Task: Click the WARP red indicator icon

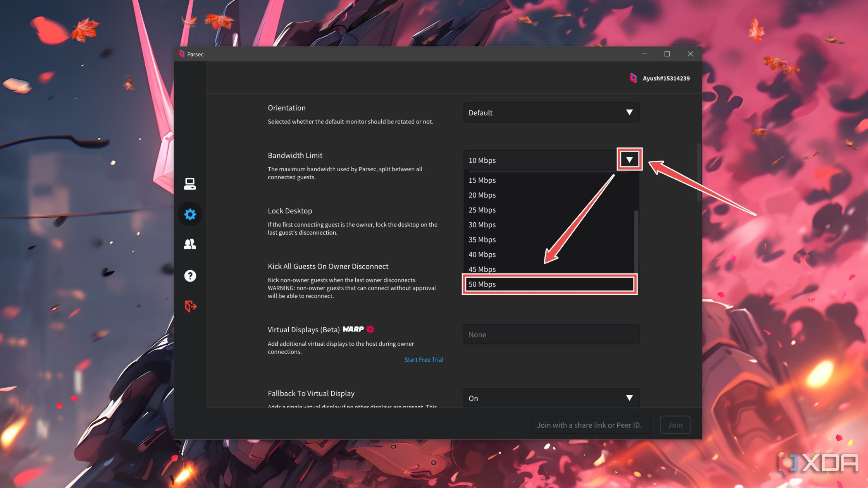Action: 370,330
